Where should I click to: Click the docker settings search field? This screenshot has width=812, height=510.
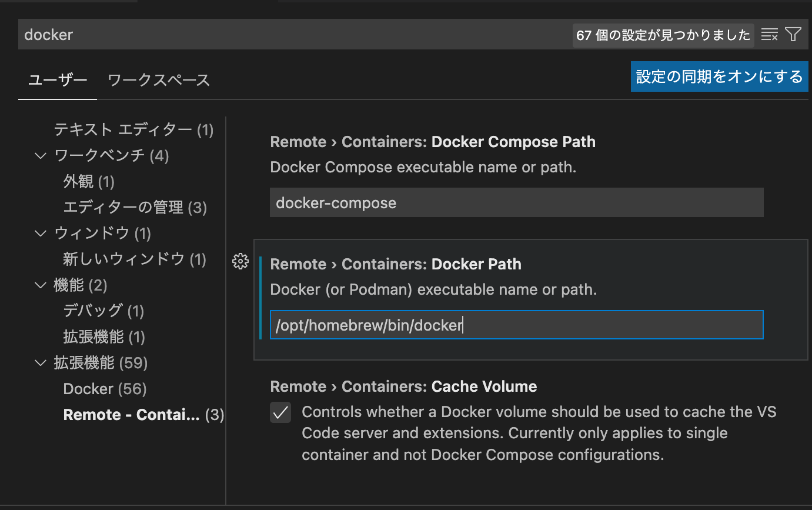coord(294,35)
